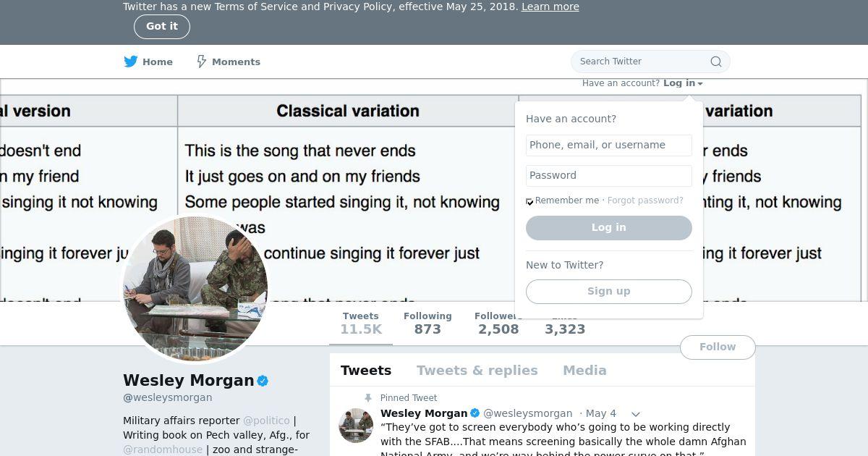Switch to the Media tab
Viewport: 868px width, 456px height.
point(584,371)
